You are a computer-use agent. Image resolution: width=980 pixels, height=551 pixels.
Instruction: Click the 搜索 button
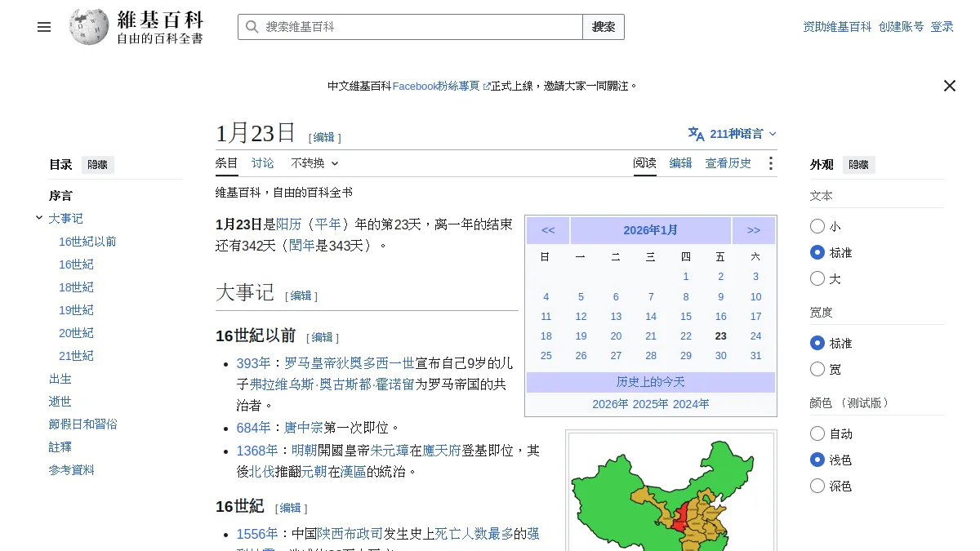(604, 27)
